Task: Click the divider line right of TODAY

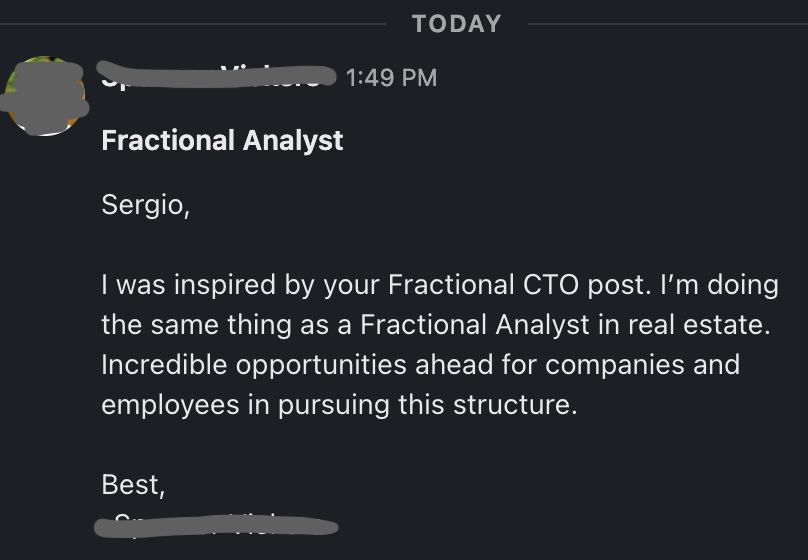Action: pyautogui.click(x=668, y=24)
